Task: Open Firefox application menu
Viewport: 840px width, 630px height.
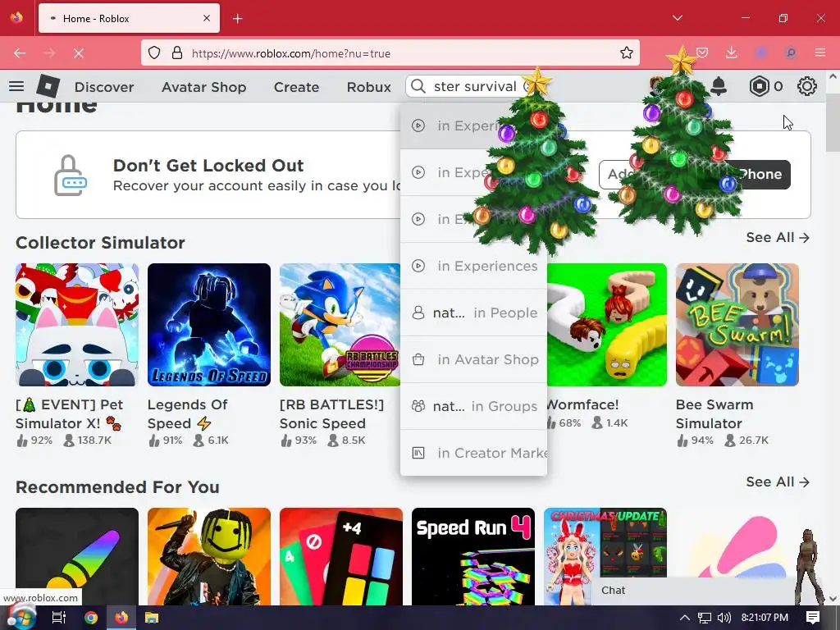Action: (820, 53)
